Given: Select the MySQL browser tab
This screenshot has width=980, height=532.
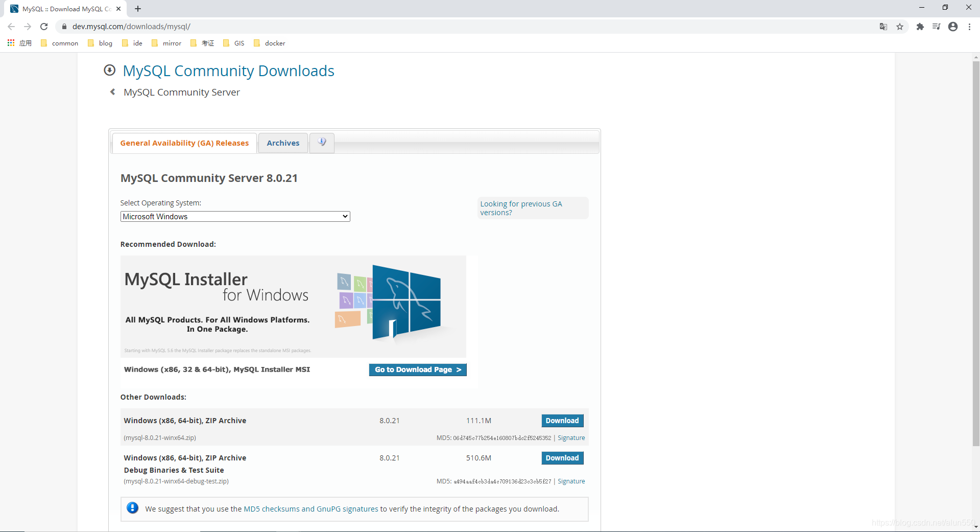Looking at the screenshot, I should pyautogui.click(x=66, y=9).
